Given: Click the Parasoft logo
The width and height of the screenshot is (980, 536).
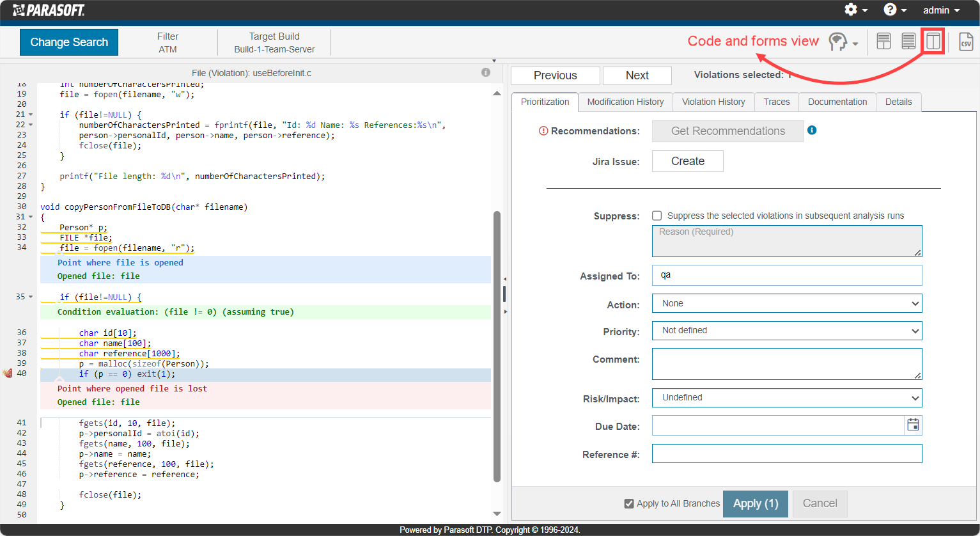Looking at the screenshot, I should [x=49, y=10].
